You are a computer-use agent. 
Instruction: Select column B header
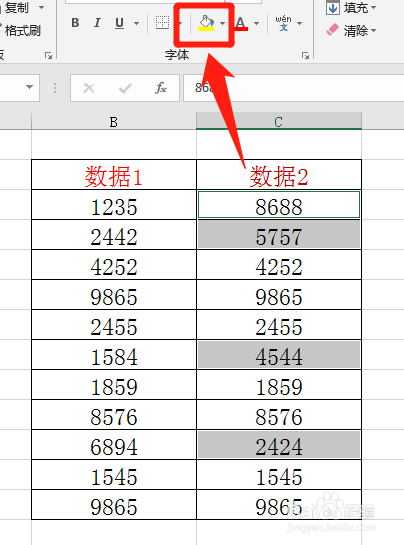[114, 122]
